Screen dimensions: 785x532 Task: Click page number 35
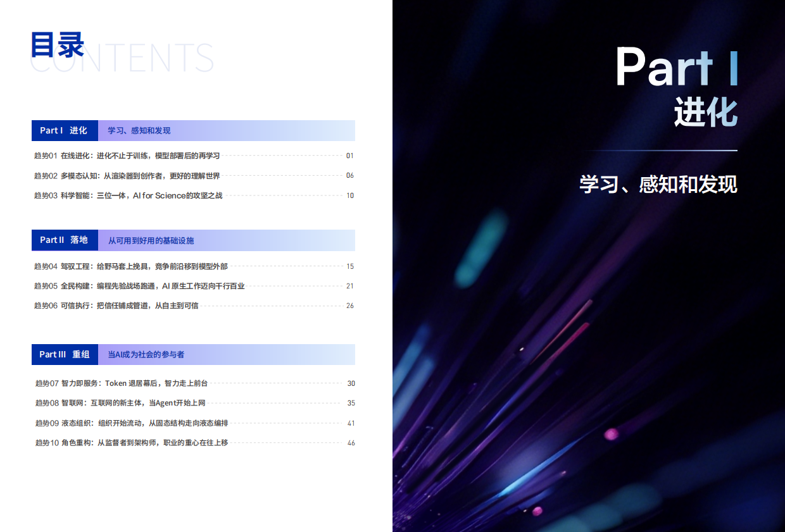click(x=351, y=403)
